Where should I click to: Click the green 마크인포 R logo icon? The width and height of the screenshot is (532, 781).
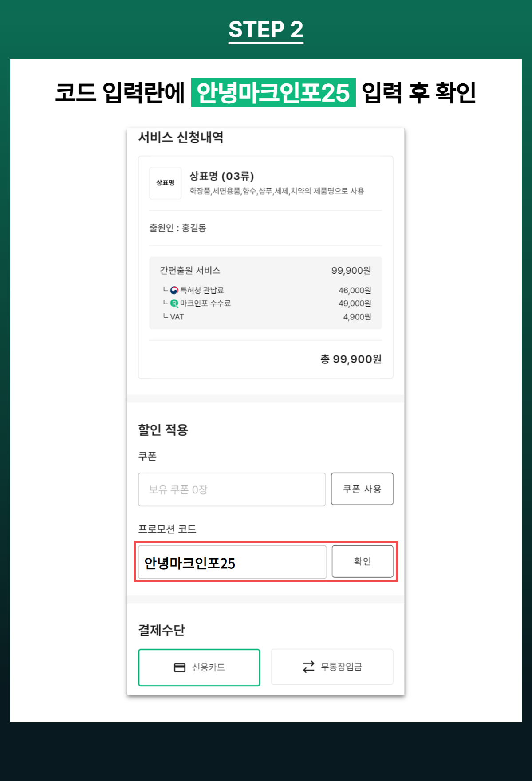click(x=174, y=304)
